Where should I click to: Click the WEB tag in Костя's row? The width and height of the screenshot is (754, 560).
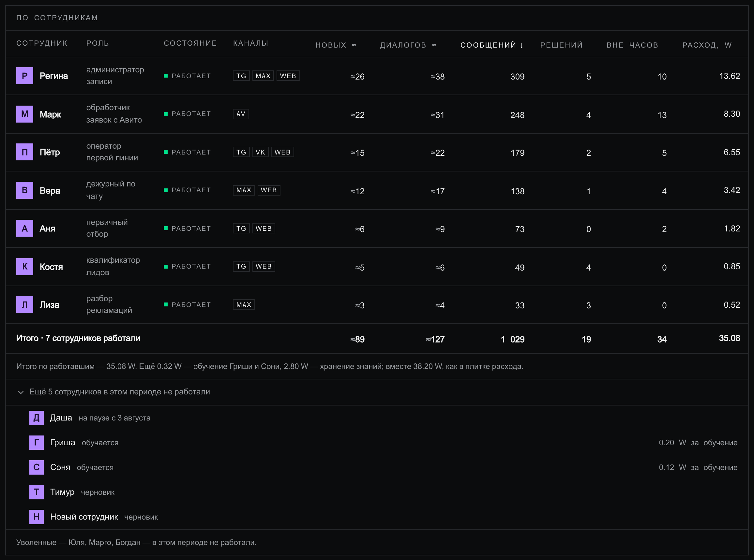click(264, 266)
